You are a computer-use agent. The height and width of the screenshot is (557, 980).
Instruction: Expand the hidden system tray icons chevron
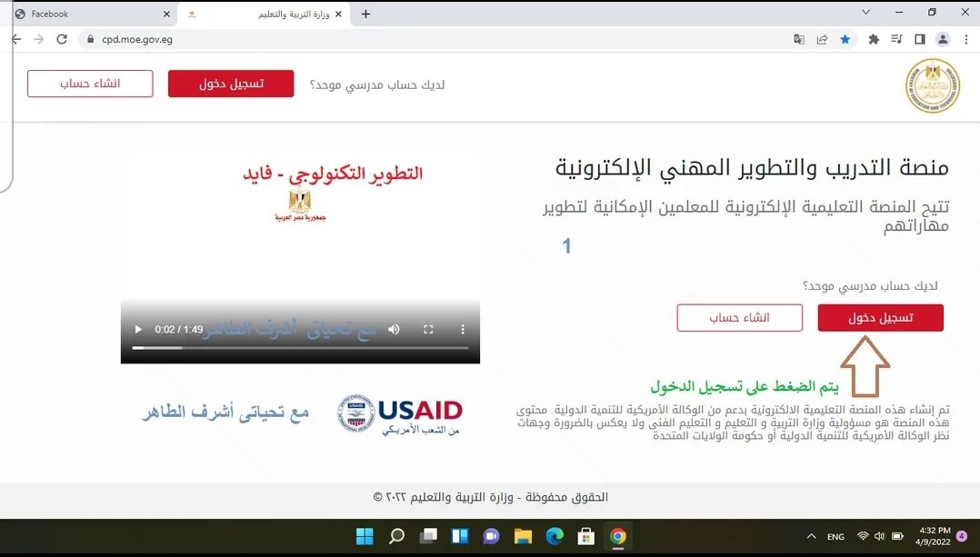pyautogui.click(x=811, y=536)
